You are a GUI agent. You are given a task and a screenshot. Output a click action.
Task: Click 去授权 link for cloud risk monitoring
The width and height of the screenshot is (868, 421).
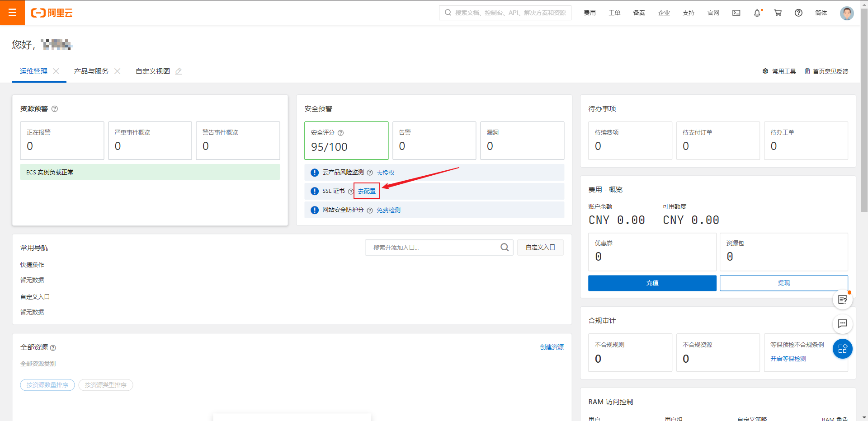(x=386, y=173)
